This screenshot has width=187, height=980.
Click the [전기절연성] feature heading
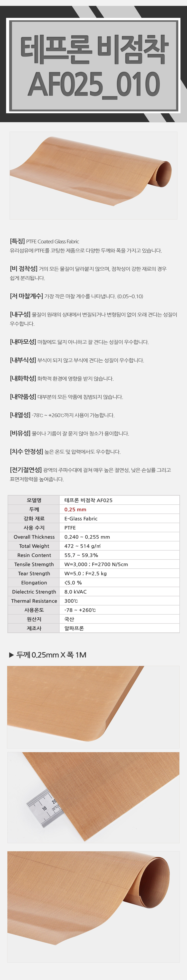(25, 470)
